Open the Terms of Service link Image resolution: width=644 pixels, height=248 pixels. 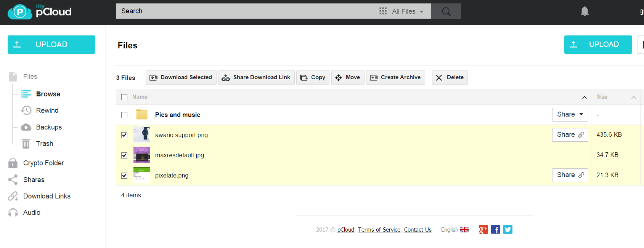[x=379, y=230]
